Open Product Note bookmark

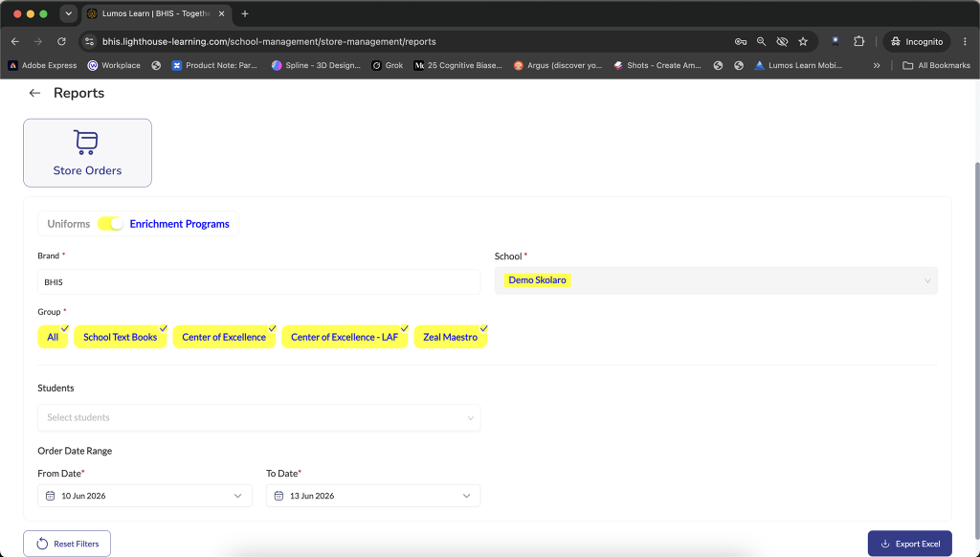click(214, 65)
